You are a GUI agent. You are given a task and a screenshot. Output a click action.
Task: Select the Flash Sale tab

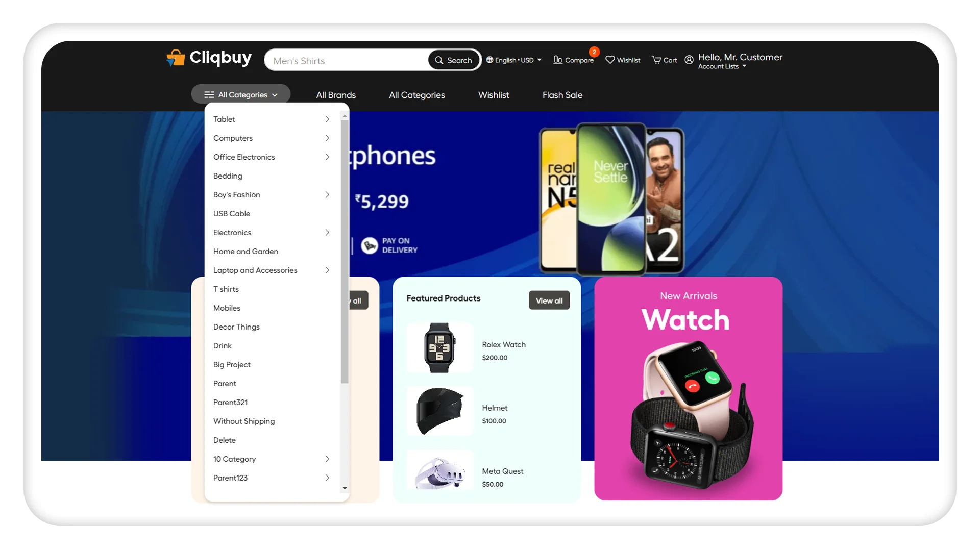(562, 95)
